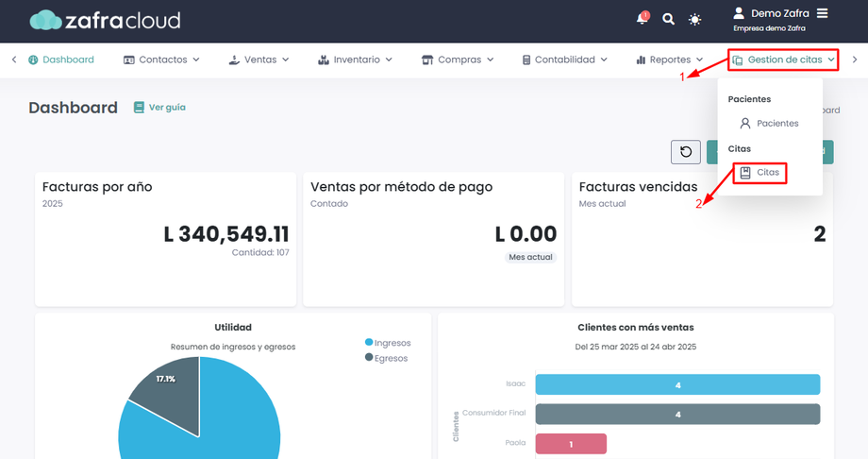Click the Ventas hand icon
The image size is (868, 459).
tap(234, 59)
